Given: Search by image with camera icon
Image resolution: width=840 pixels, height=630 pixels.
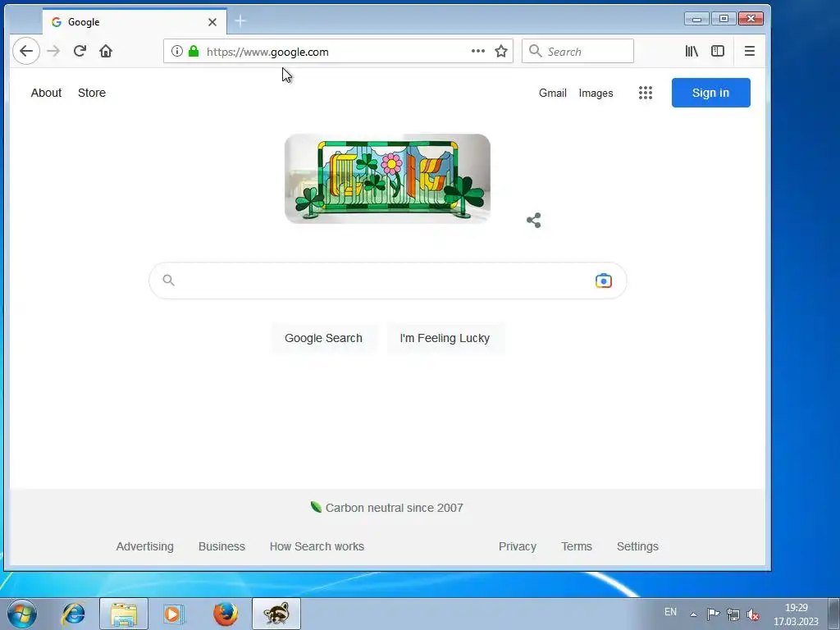Looking at the screenshot, I should tap(603, 281).
